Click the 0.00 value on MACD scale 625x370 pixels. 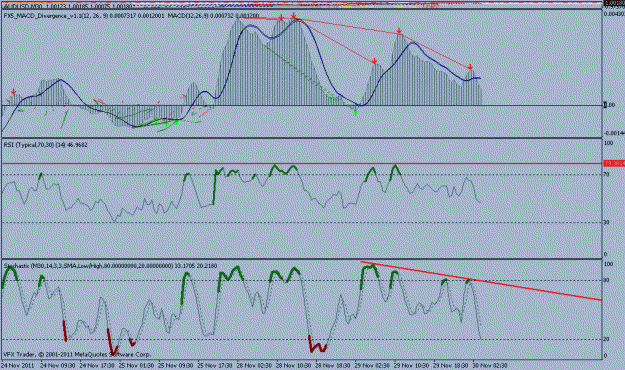(x=610, y=105)
